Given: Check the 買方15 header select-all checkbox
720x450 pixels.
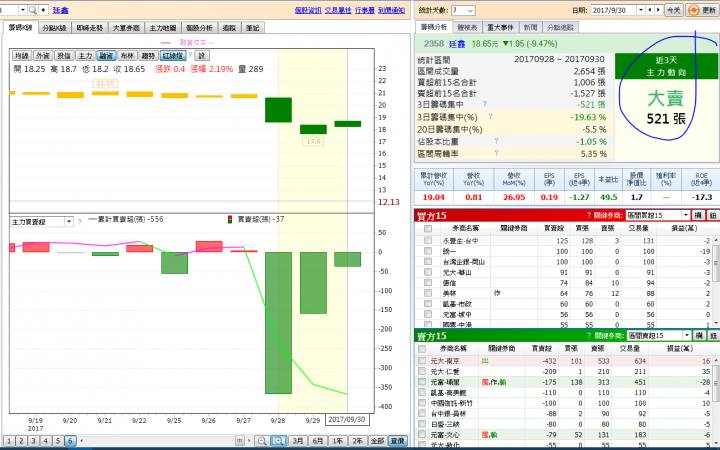Looking at the screenshot, I should tap(428, 228).
